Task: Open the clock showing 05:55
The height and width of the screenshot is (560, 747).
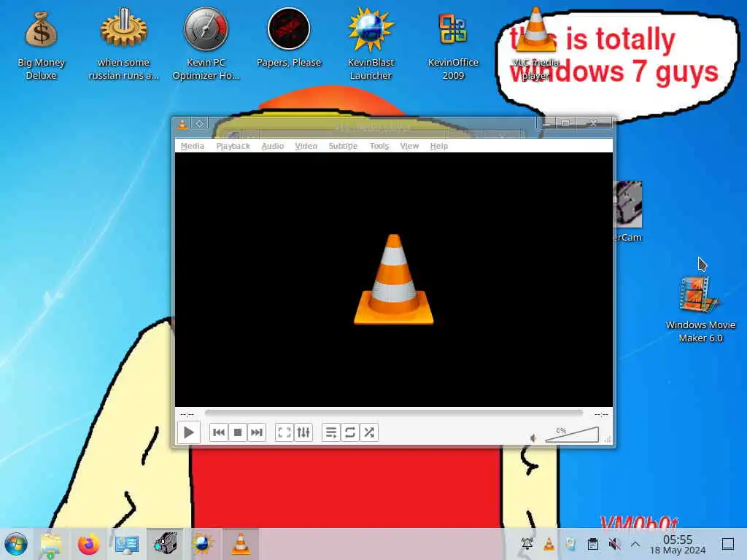Action: pyautogui.click(x=678, y=544)
